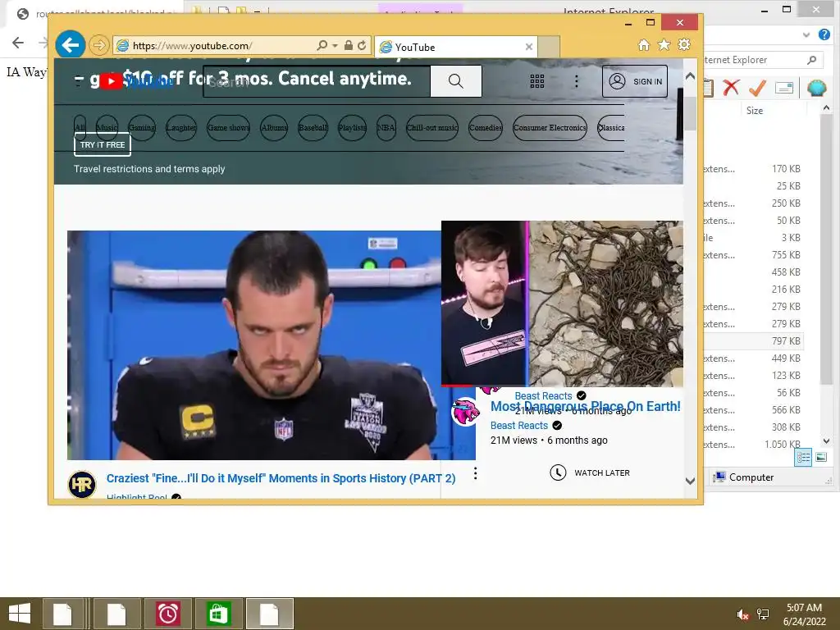Viewport: 840px width, 630px height.
Task: Click the globe icon in Explorer toolbar
Action: [x=816, y=87]
